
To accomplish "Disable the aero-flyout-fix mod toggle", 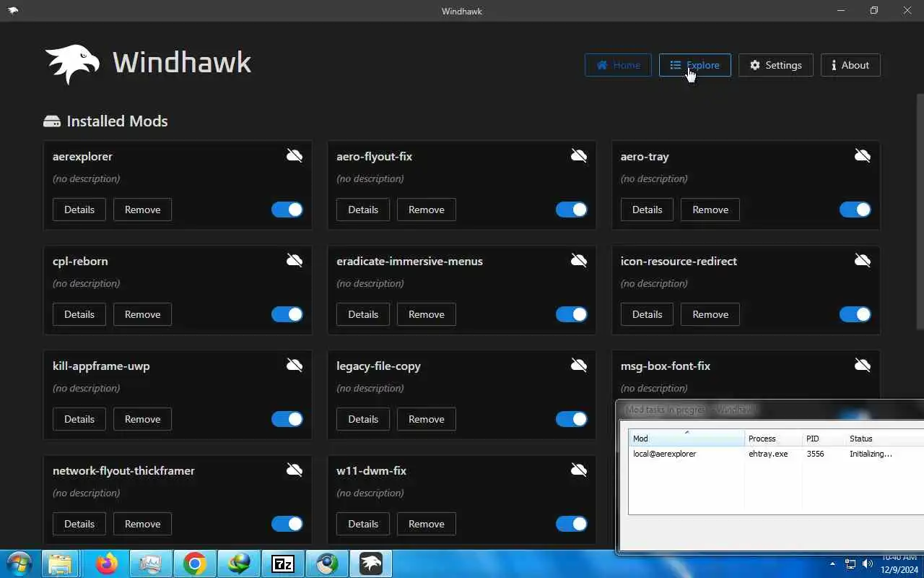I will 572,210.
